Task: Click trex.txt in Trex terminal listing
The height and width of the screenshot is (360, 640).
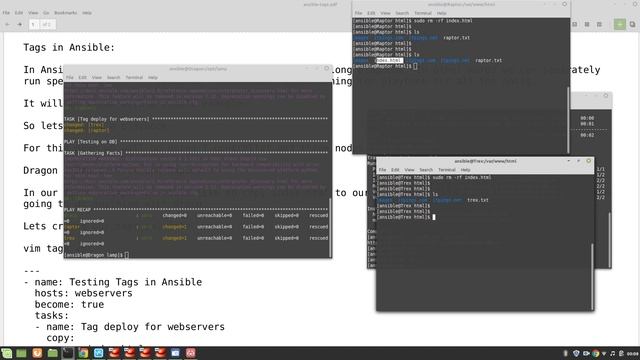Action: pos(478,200)
